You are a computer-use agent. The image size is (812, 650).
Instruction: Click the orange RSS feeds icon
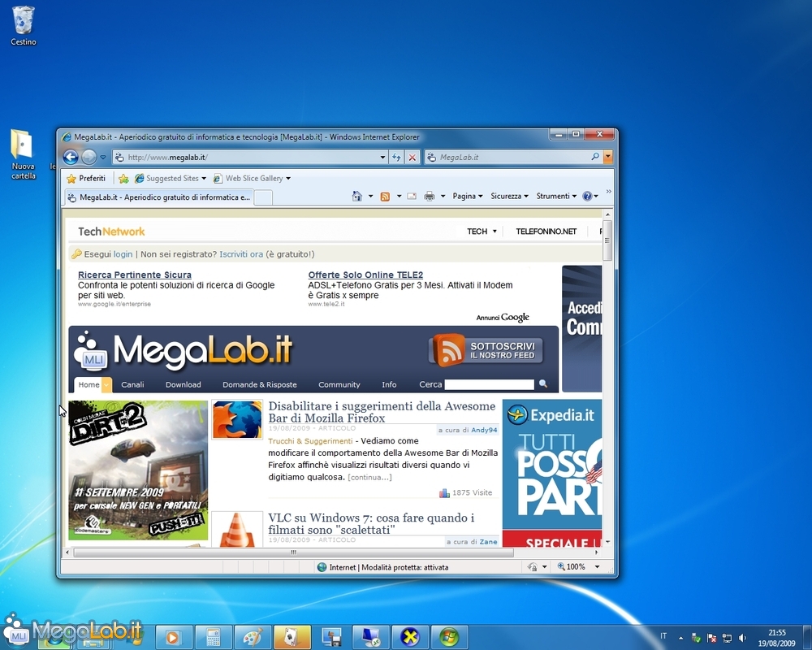tap(385, 197)
